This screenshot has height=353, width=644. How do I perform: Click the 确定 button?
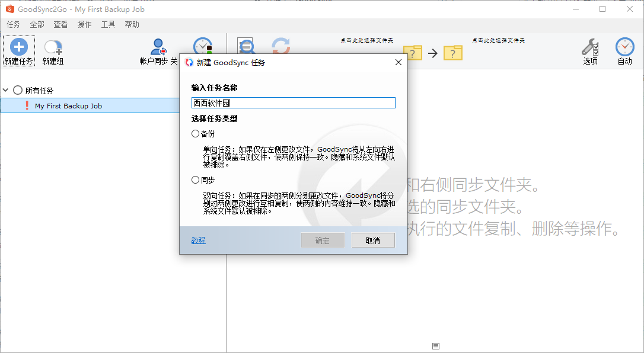pos(323,240)
